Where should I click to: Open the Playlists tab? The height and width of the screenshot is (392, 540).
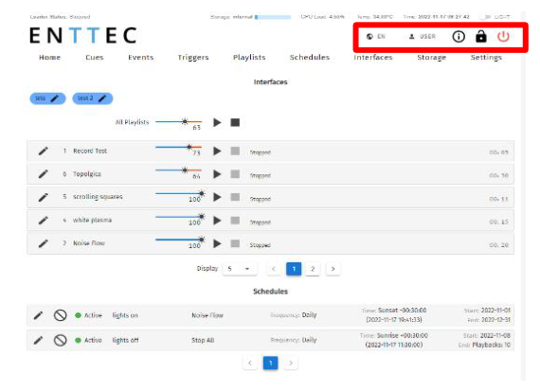pos(249,58)
